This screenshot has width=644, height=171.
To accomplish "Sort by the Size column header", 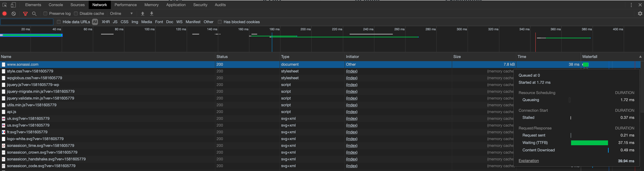I will pos(484,57).
